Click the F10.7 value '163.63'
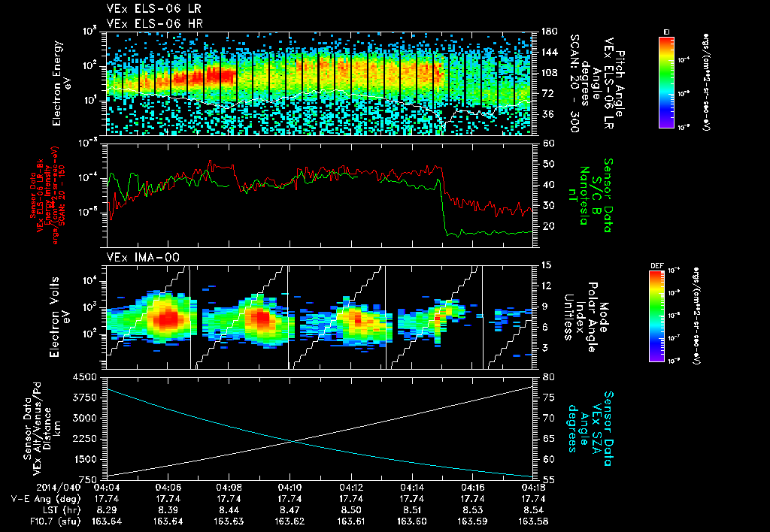Viewport: 770px width, 532px height. coord(229,521)
